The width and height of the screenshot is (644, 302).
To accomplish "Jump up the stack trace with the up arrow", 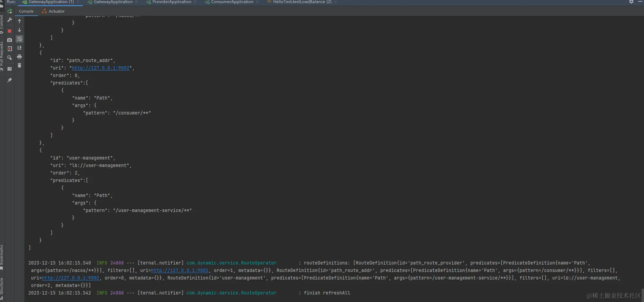I will [x=19, y=21].
